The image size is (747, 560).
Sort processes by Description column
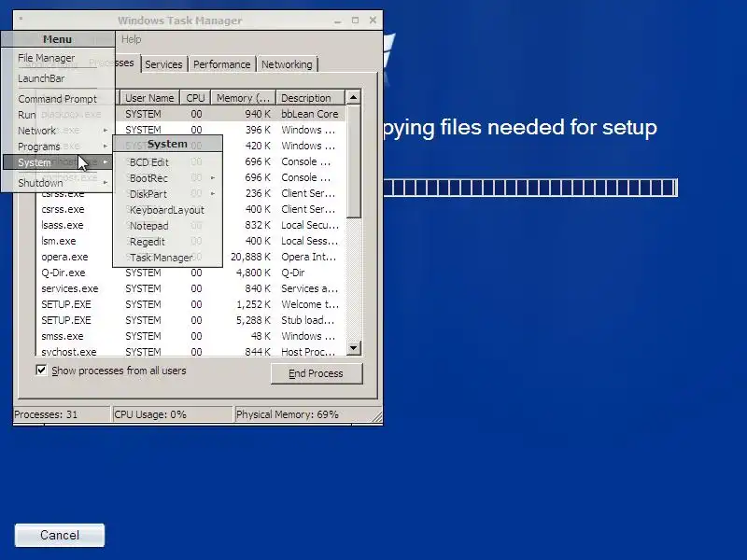pyautogui.click(x=310, y=98)
